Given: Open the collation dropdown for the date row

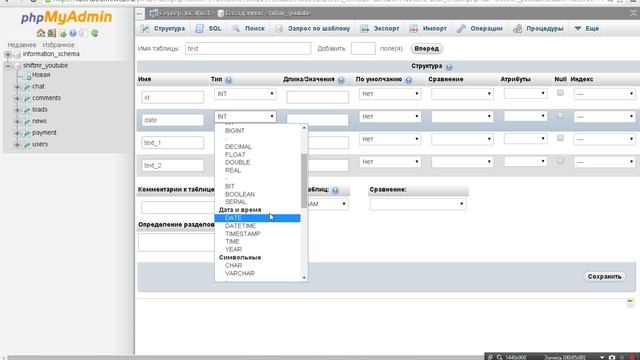Looking at the screenshot, I should 462,117.
